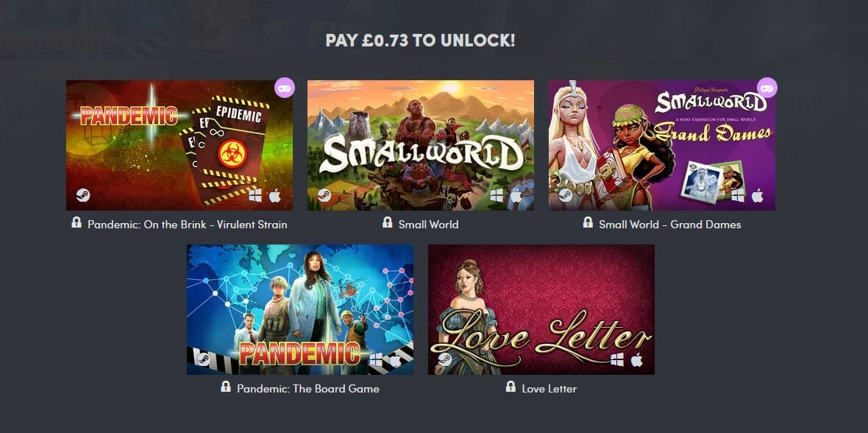
Task: Click the Windows icon on Love Letter tile
Action: click(x=617, y=359)
